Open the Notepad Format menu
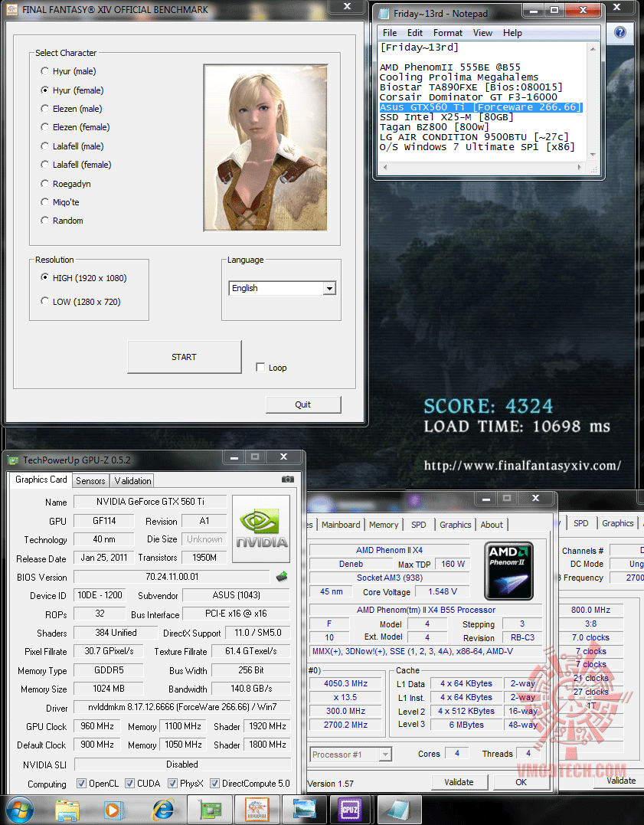Screen dimensions: 644x825 click(448, 33)
